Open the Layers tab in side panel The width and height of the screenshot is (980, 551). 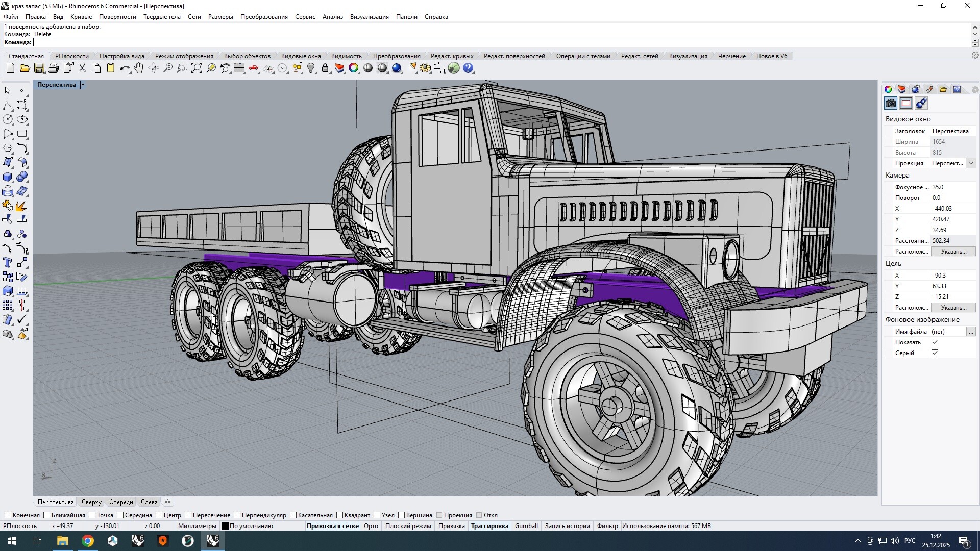click(x=901, y=89)
